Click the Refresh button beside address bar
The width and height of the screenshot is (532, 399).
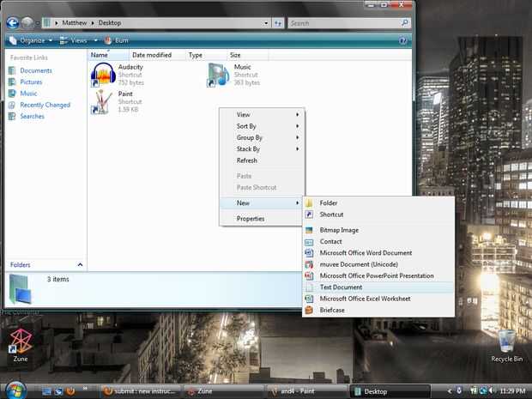coord(278,23)
